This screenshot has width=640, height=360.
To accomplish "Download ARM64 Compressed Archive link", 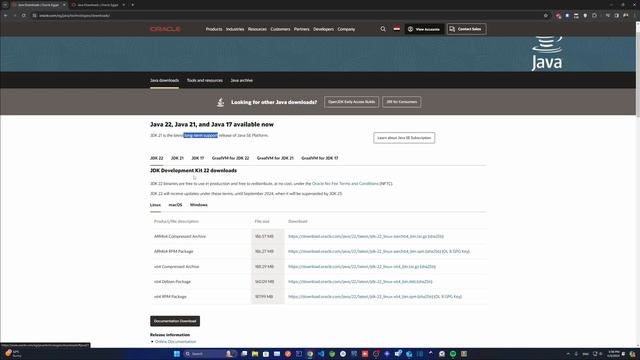I will 358,236.
